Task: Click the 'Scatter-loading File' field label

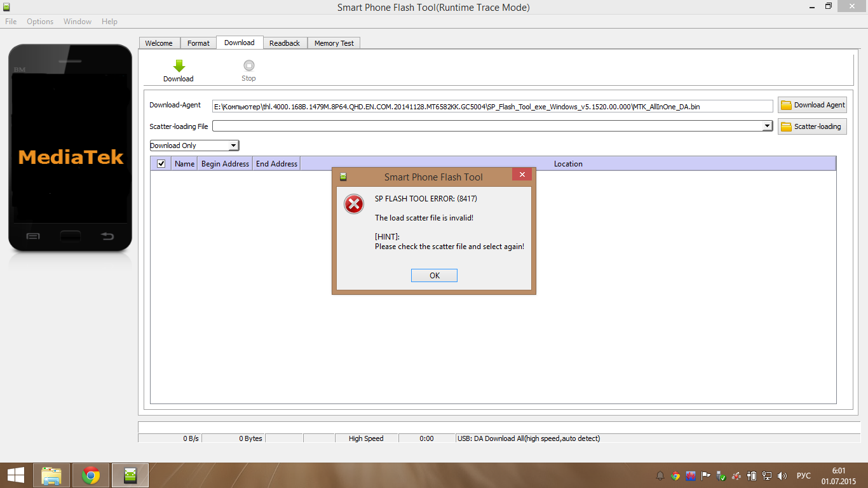Action: tap(179, 126)
